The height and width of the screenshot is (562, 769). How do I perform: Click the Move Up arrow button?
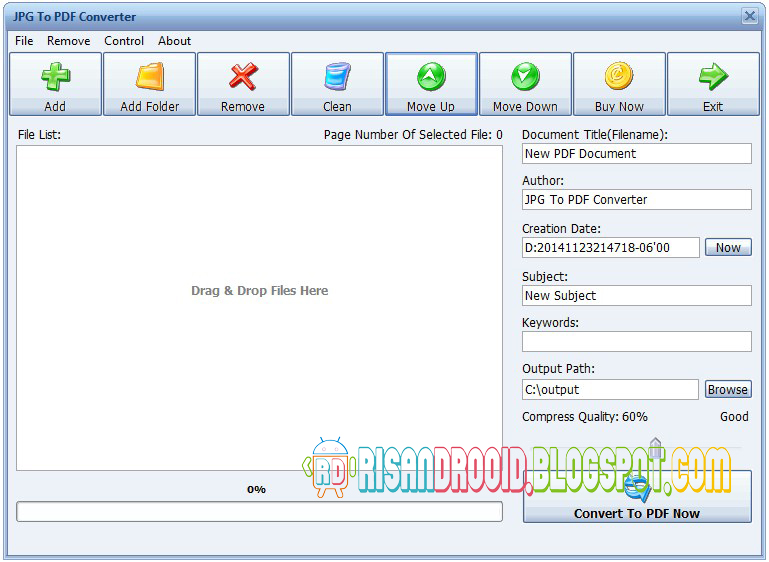click(431, 84)
